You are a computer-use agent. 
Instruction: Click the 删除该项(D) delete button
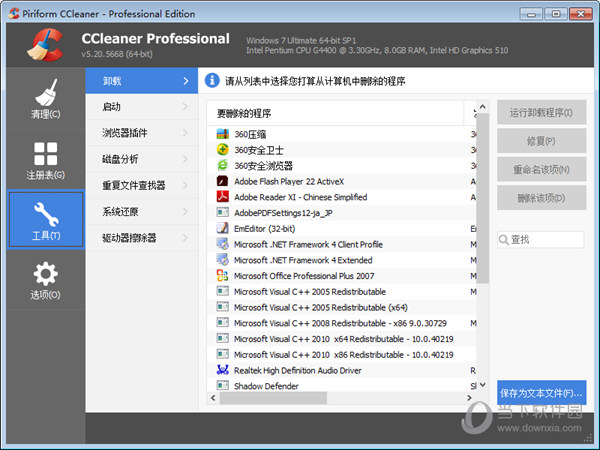[541, 198]
